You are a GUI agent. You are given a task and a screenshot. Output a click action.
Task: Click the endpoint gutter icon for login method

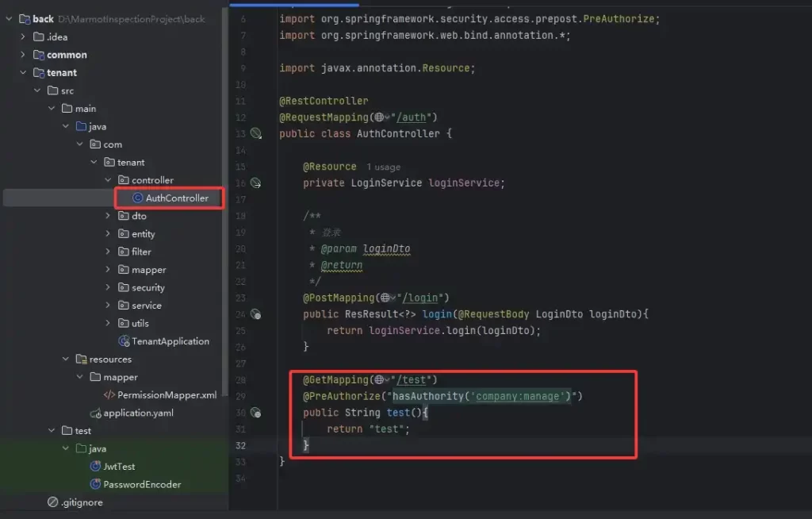tap(255, 314)
